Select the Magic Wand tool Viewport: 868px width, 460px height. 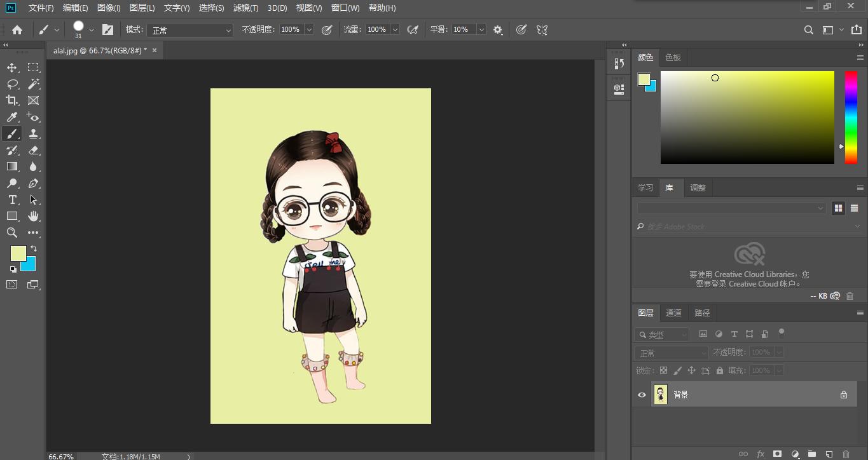[x=33, y=84]
